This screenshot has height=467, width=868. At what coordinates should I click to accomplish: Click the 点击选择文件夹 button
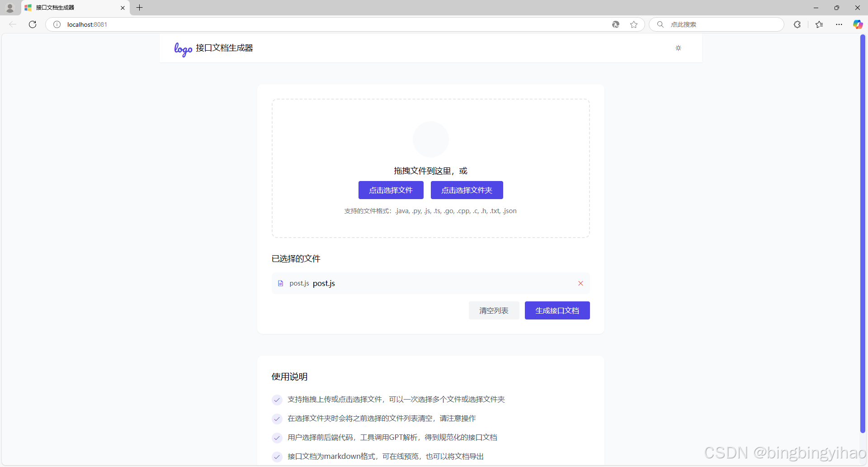pos(467,190)
